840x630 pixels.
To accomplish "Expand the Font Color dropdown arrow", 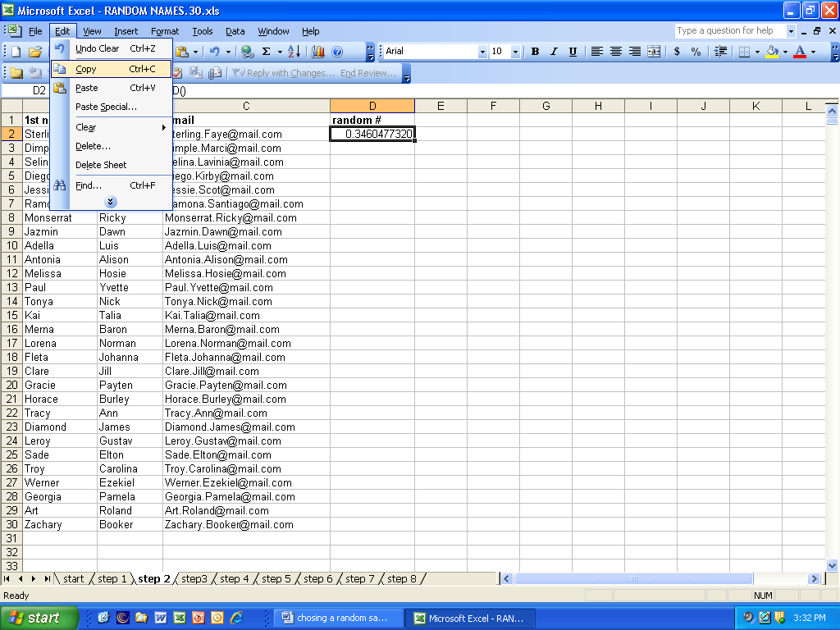I will tap(813, 52).
